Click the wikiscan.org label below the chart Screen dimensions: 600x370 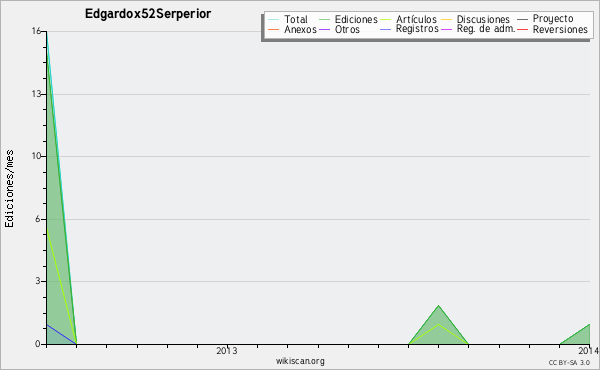point(300,361)
